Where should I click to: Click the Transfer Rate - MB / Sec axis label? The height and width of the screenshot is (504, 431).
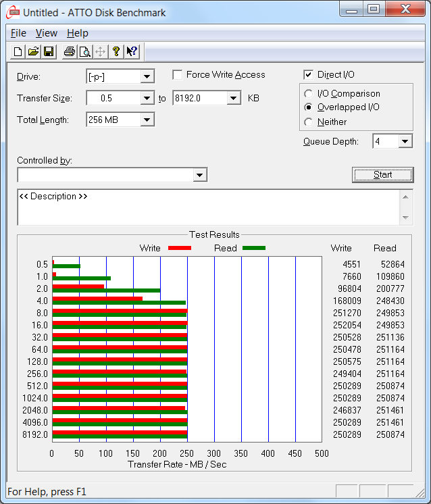(177, 464)
